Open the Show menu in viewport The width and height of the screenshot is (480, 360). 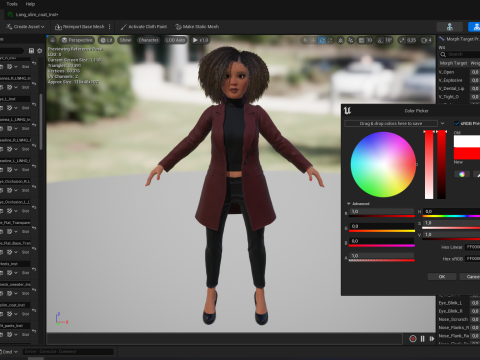(125, 40)
